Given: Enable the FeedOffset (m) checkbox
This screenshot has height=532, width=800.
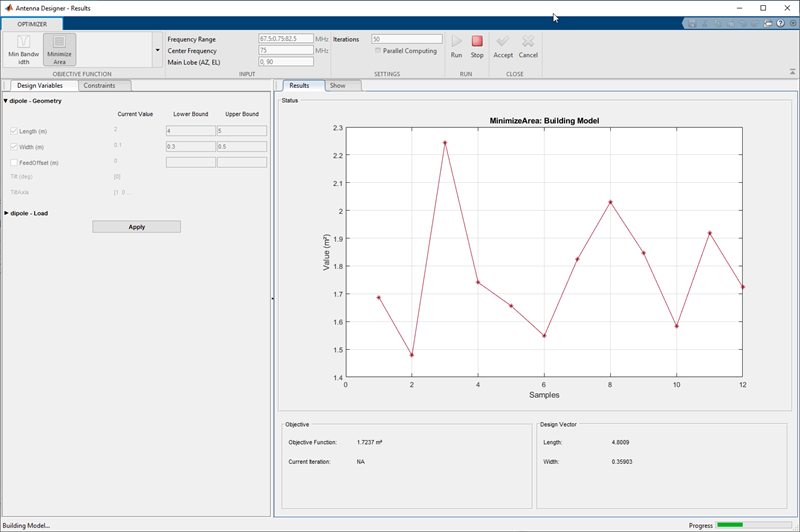Looking at the screenshot, I should 14,163.
